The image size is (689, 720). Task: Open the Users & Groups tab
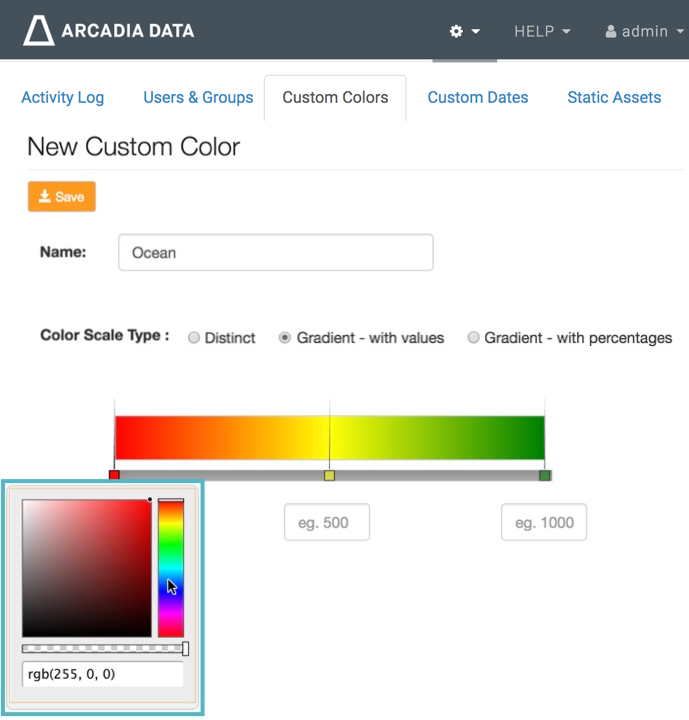[198, 97]
